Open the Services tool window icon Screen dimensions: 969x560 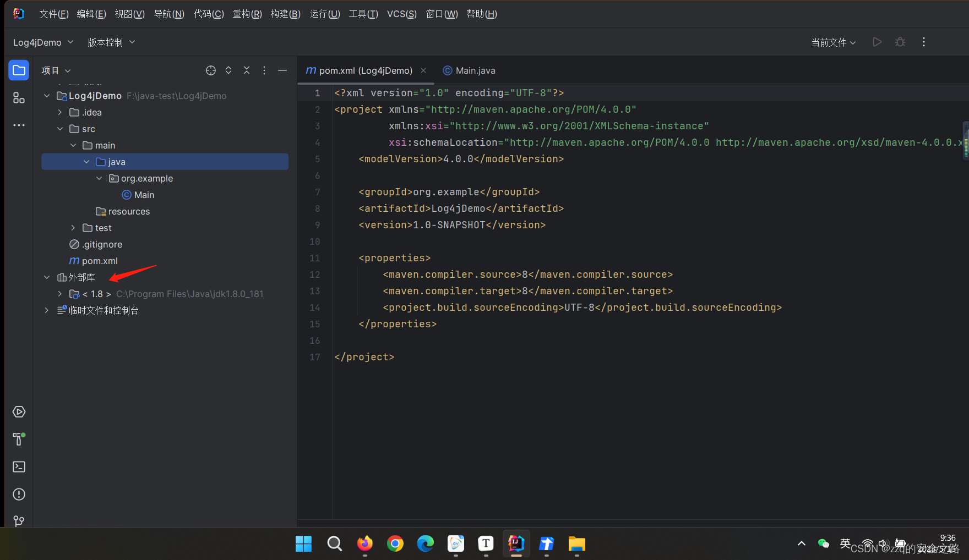pos(19,412)
